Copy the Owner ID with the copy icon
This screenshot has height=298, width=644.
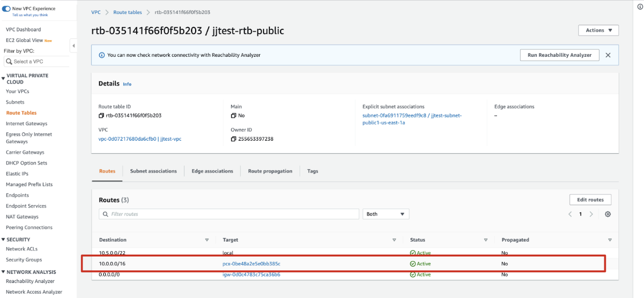[x=233, y=139]
